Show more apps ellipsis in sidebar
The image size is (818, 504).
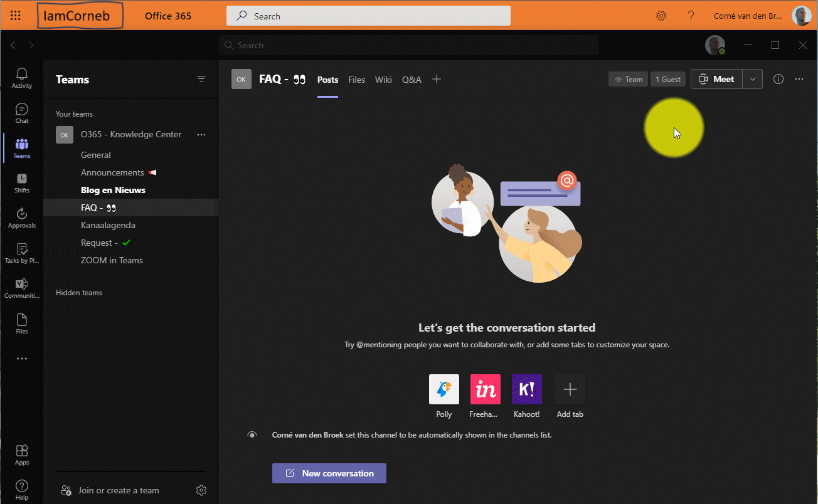[x=22, y=359]
